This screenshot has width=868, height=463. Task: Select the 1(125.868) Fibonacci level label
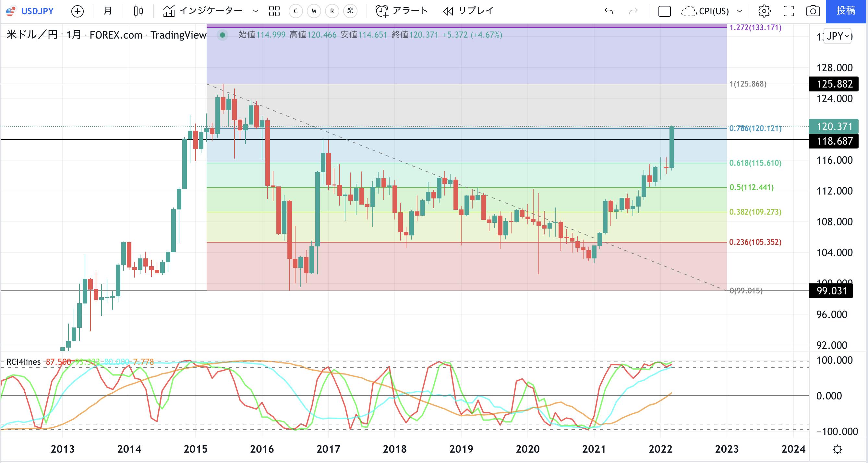tap(748, 84)
